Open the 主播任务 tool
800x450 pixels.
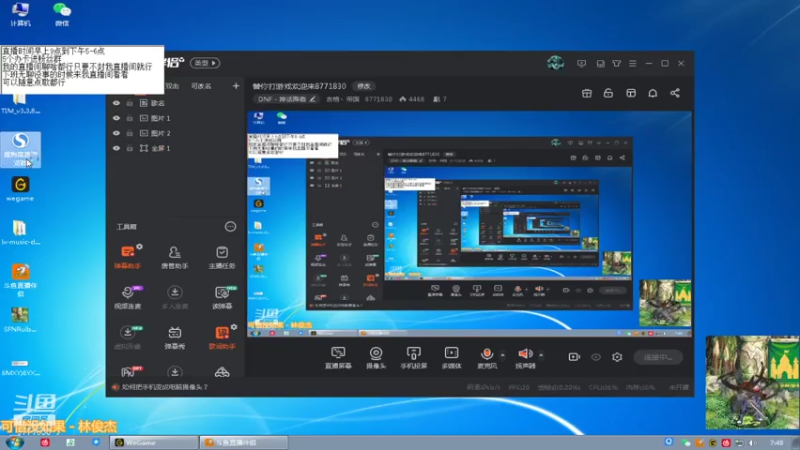coord(222,257)
